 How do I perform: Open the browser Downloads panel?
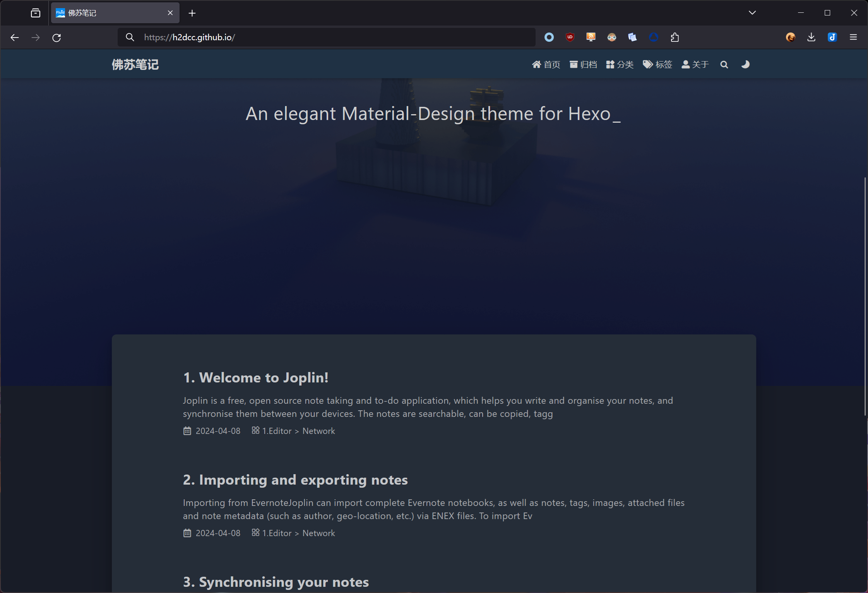811,37
